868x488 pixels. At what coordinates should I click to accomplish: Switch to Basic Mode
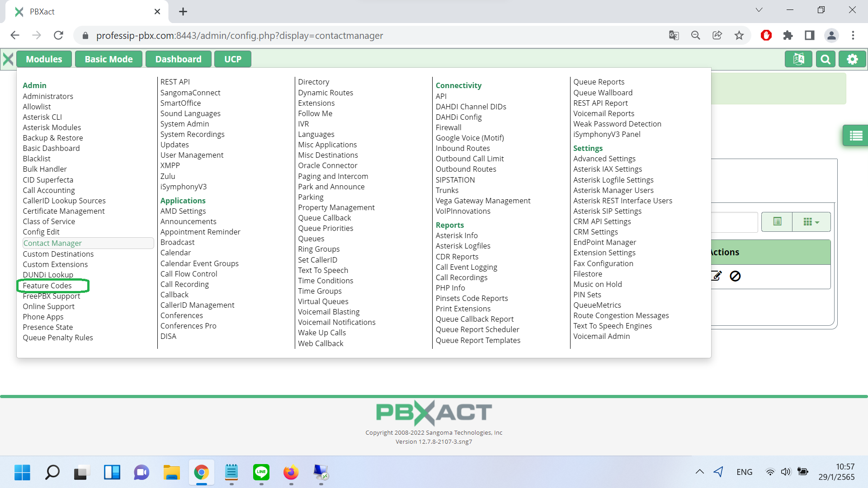tap(108, 59)
